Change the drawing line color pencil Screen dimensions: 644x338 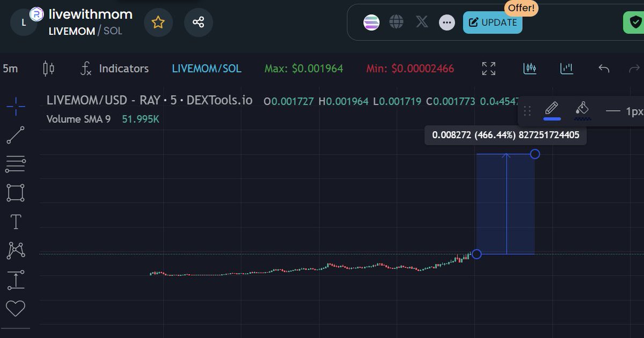pos(552,110)
